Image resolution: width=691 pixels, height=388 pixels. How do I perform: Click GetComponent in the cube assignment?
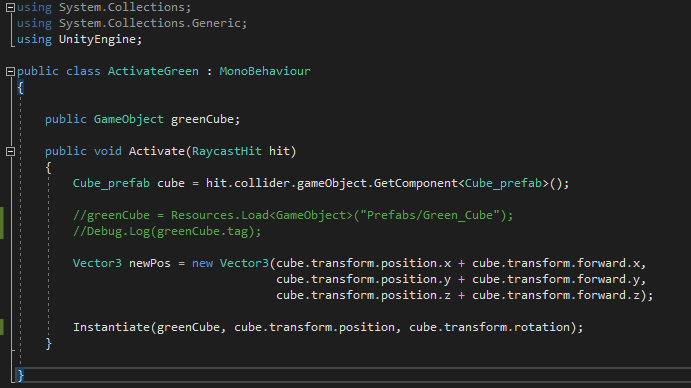(x=416, y=183)
